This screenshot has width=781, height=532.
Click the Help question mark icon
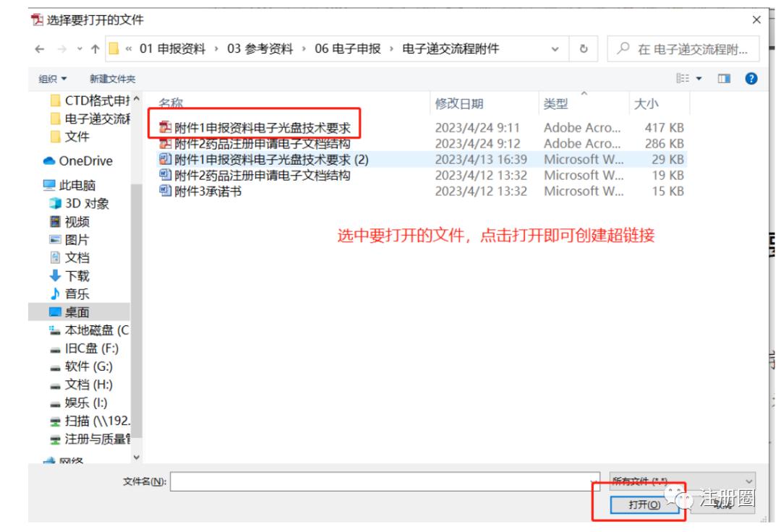pos(750,77)
